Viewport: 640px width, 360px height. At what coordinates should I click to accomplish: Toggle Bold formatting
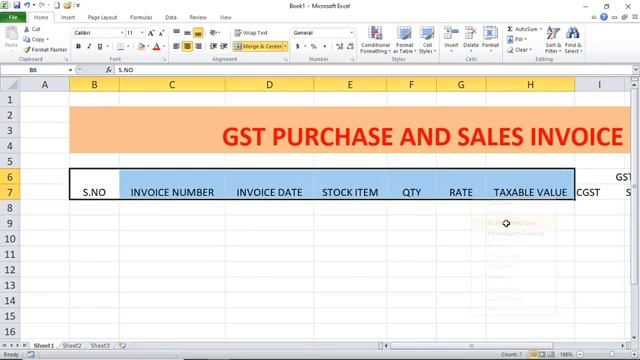tap(78, 47)
